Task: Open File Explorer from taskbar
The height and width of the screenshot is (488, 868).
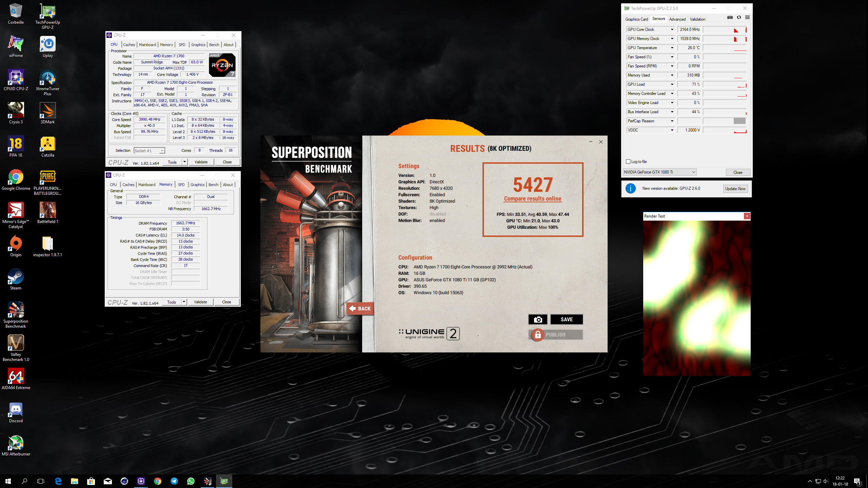Action: 74,481
